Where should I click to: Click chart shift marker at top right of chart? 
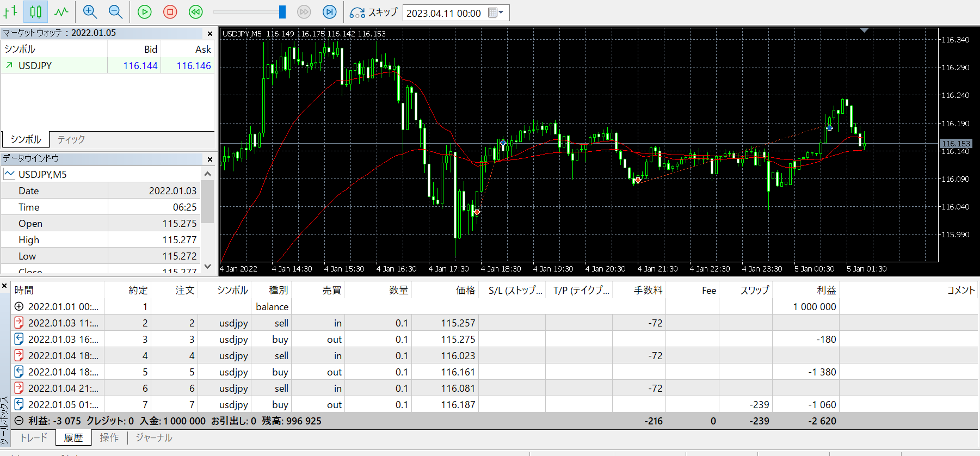click(x=864, y=31)
